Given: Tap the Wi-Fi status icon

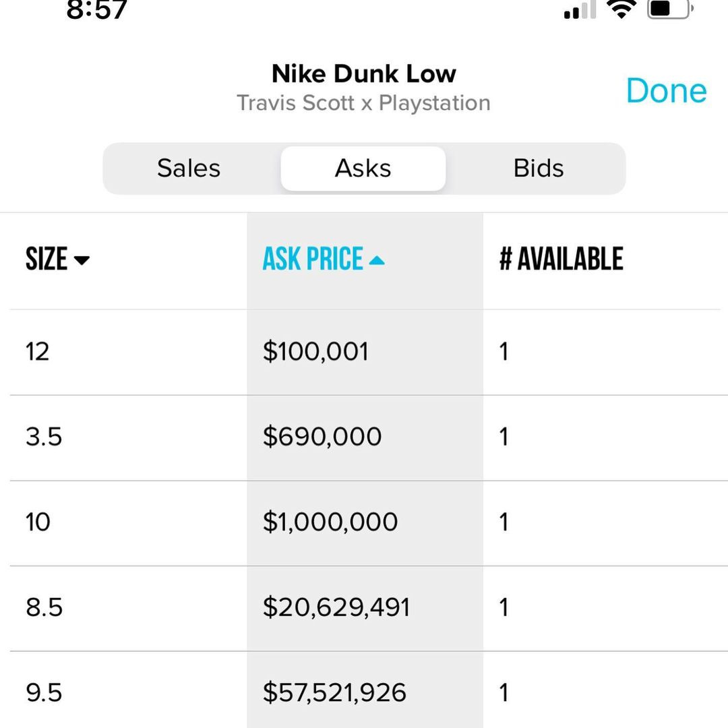Looking at the screenshot, I should pyautogui.click(x=621, y=8).
